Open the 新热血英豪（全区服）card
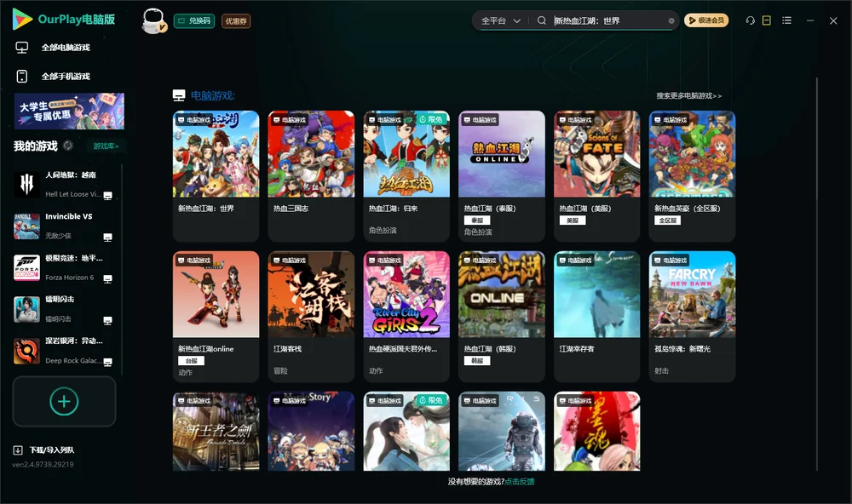Screen dimensions: 852x504 click(692, 176)
